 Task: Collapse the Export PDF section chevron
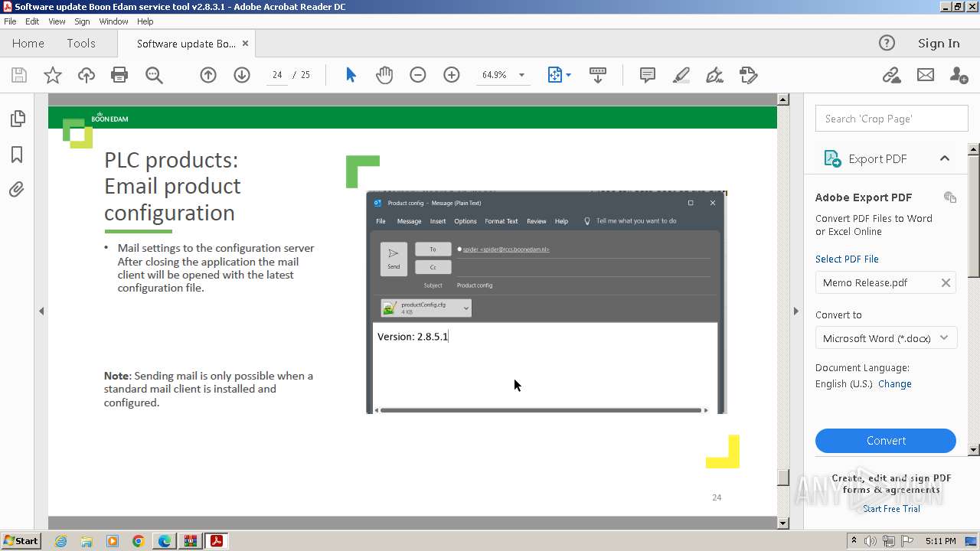pos(944,158)
